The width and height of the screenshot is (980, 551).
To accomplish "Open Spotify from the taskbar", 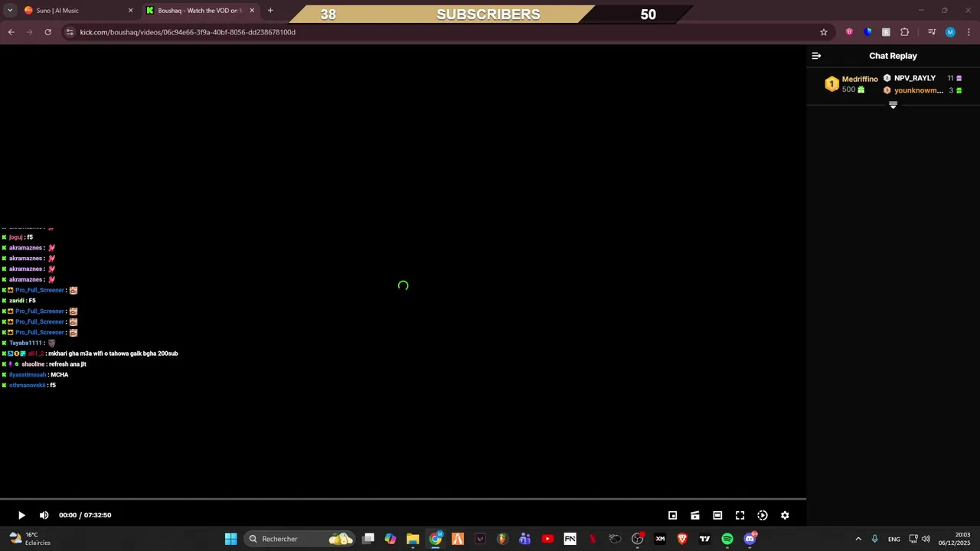I will [x=727, y=539].
